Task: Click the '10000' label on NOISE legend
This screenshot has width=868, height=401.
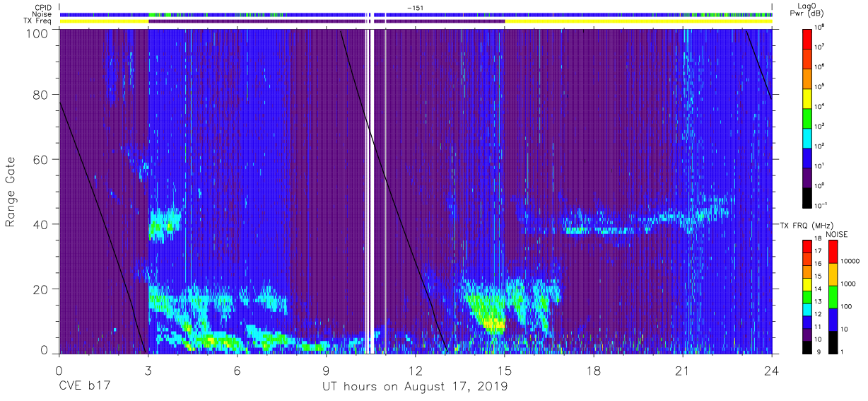Action: pos(850,262)
